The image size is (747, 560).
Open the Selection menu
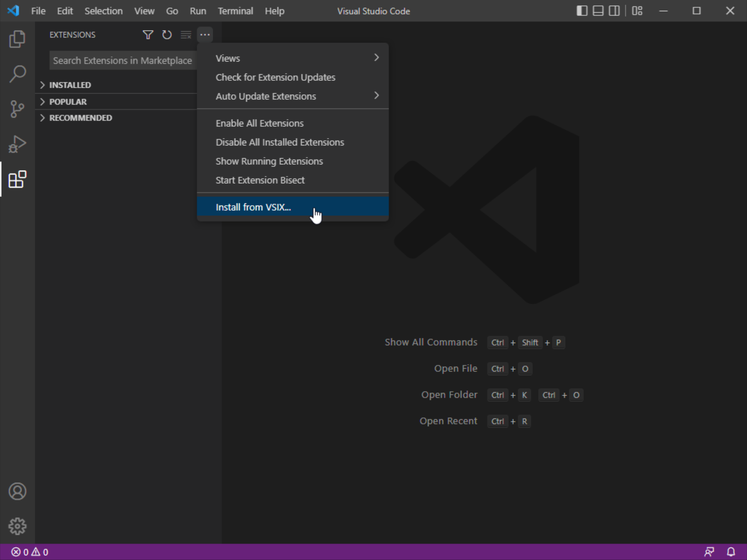103,11
